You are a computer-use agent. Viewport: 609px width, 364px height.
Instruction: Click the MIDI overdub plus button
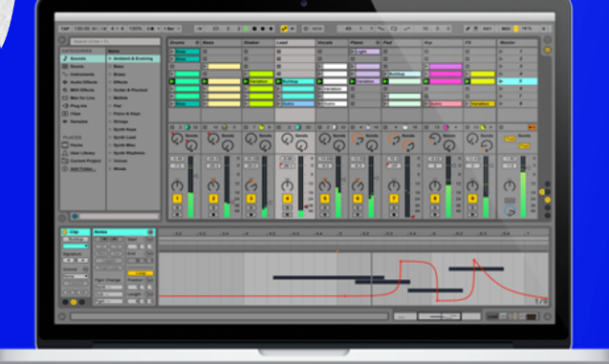(271, 29)
